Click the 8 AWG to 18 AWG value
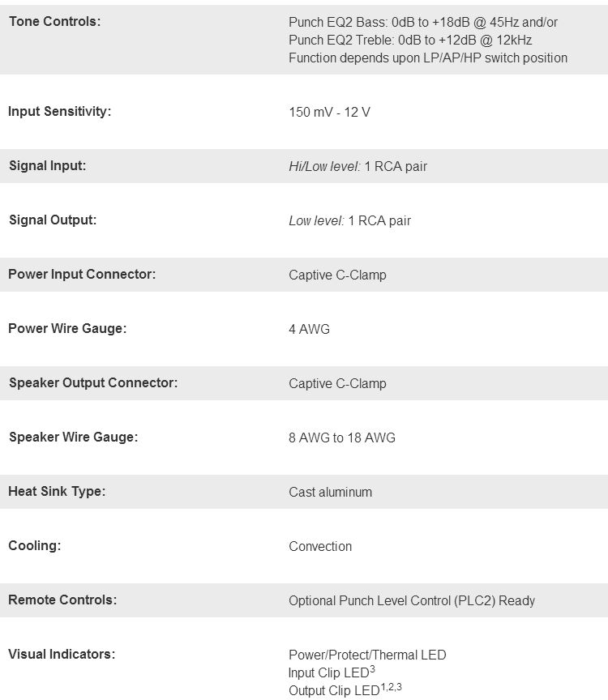 (341, 437)
